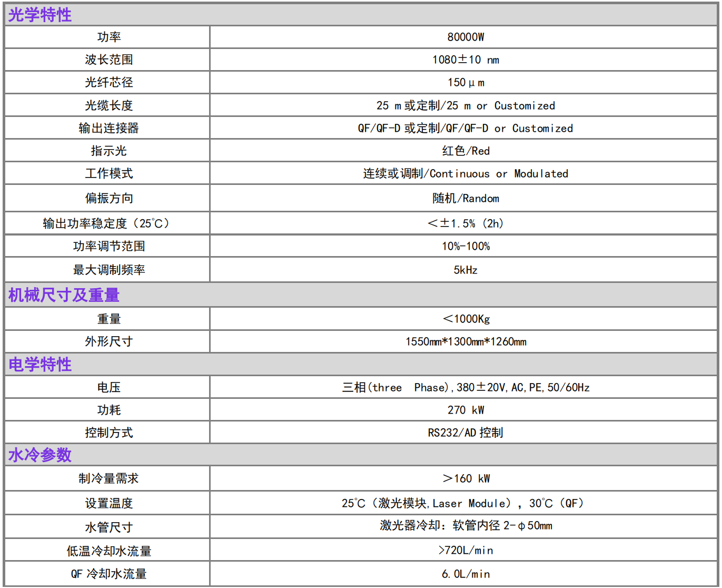The height and width of the screenshot is (588, 722).
Task: Click the 270 kW power consumption value
Action: click(466, 410)
